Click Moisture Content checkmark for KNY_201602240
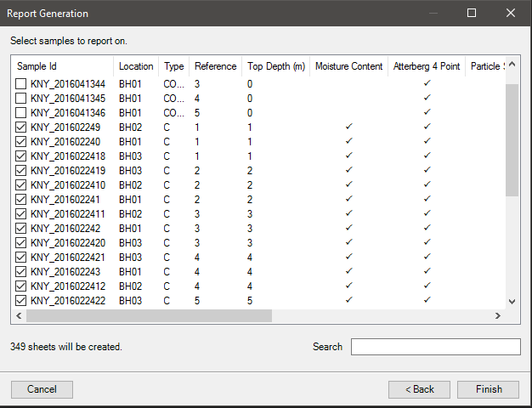Image resolution: width=532 pixels, height=408 pixels. point(348,140)
